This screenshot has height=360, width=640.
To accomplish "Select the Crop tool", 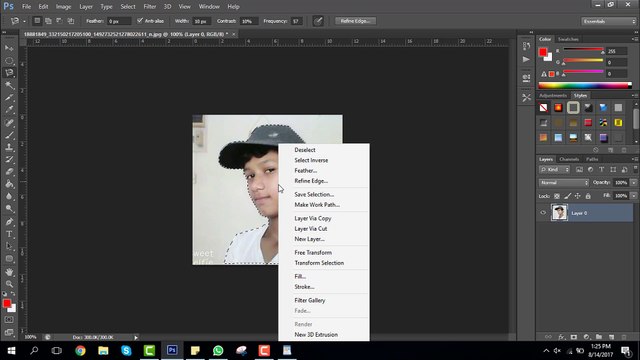I will point(9,98).
